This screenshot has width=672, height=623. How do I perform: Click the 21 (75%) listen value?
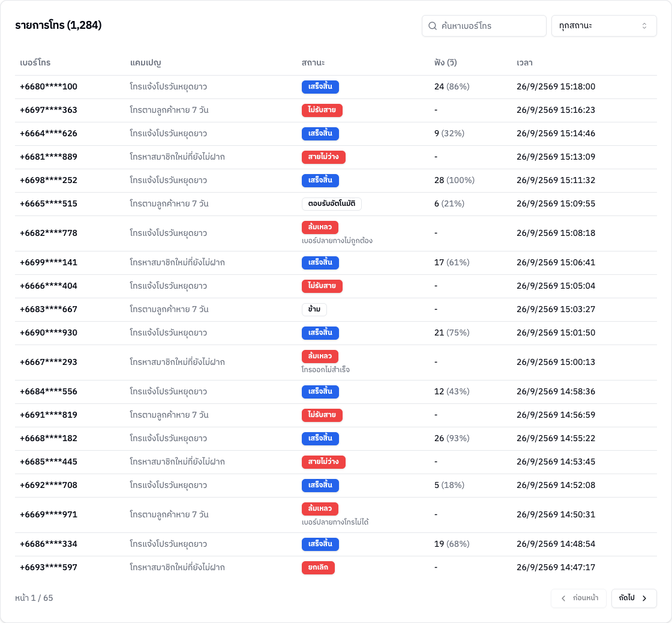452,333
